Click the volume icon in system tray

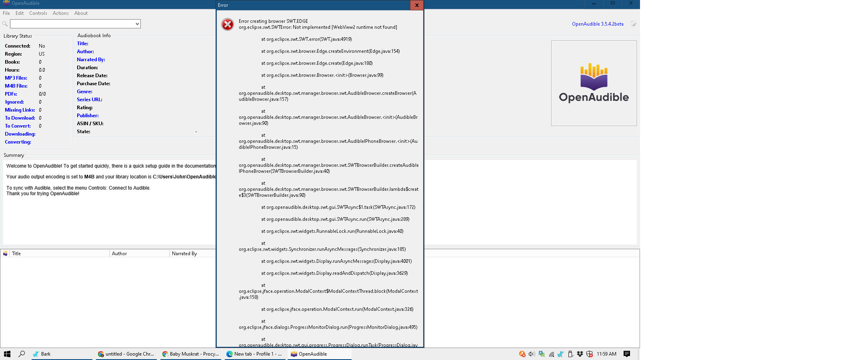point(531,354)
